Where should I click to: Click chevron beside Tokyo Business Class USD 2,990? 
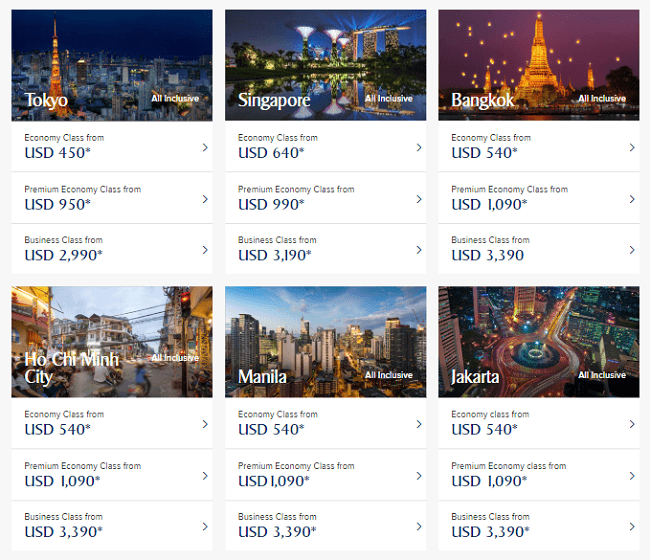point(205,250)
